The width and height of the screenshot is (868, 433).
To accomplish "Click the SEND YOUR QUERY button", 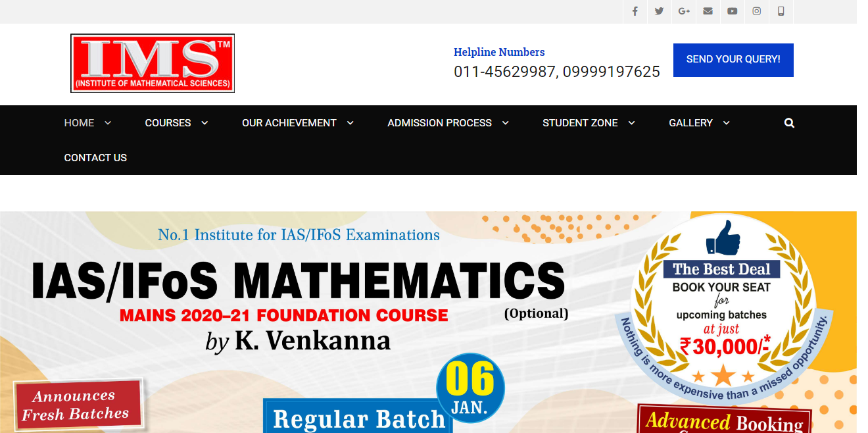I will click(x=733, y=60).
